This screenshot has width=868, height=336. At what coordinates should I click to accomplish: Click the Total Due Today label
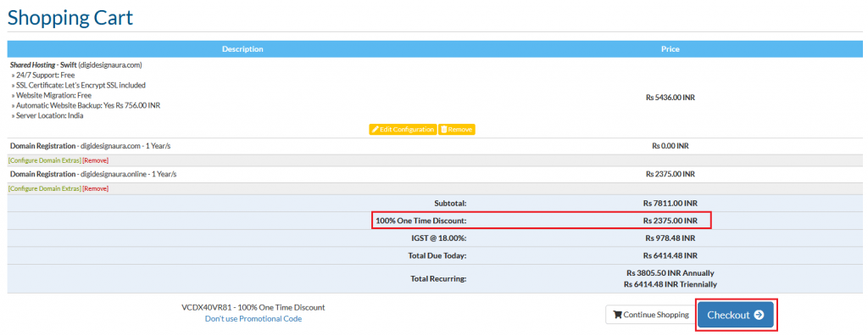pyautogui.click(x=437, y=256)
